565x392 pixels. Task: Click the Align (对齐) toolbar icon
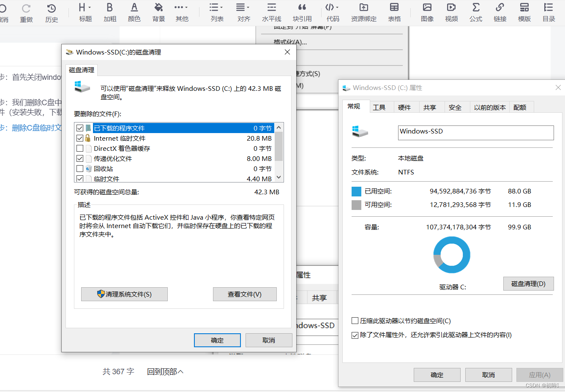pyautogui.click(x=240, y=7)
